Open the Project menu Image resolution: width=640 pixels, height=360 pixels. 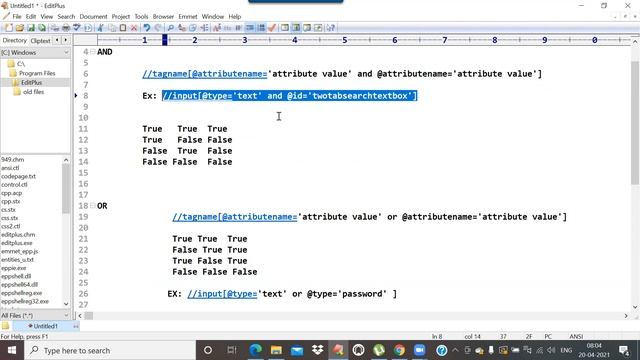point(121,16)
